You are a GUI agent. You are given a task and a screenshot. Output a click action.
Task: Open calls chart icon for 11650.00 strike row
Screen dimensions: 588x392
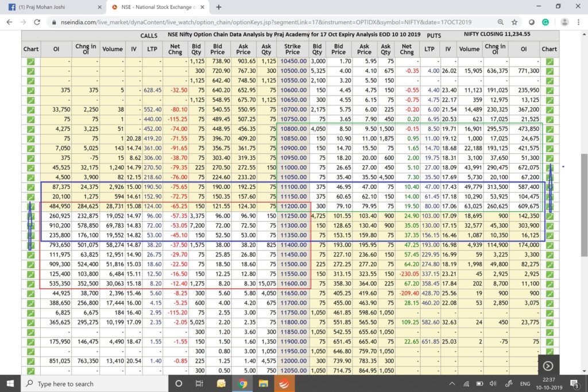[x=30, y=293]
